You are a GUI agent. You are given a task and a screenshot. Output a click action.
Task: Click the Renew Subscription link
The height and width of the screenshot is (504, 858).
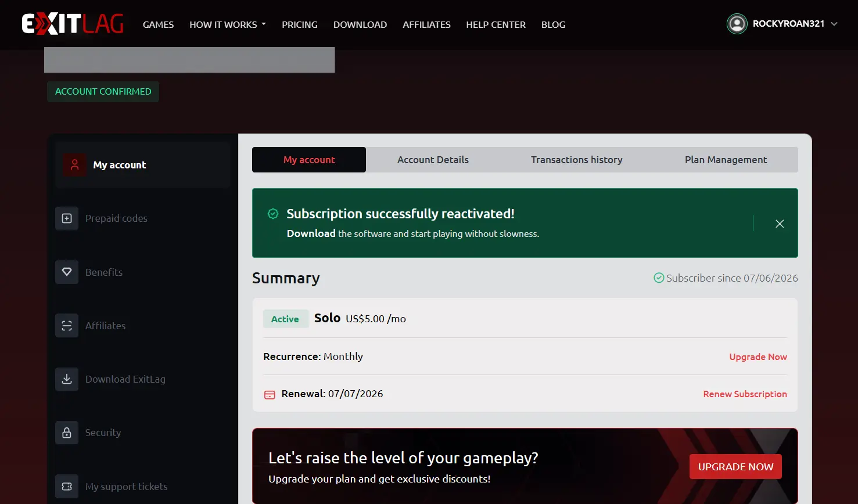point(745,394)
